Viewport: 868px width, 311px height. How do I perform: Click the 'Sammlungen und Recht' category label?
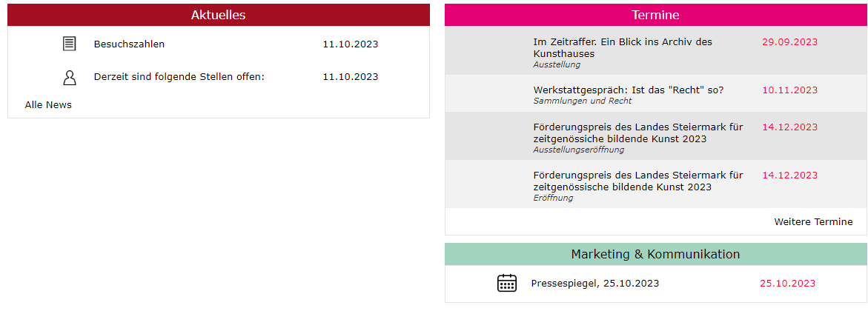583,101
